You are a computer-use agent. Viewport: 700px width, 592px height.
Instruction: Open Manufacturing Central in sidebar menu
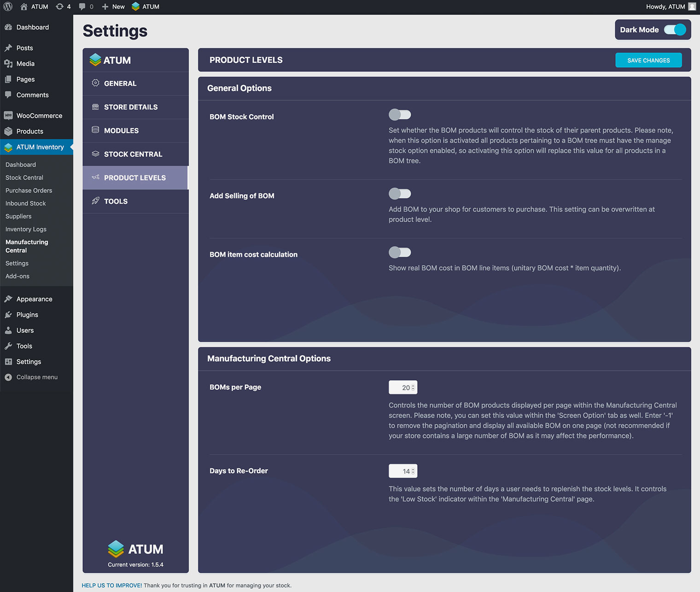[x=27, y=246]
